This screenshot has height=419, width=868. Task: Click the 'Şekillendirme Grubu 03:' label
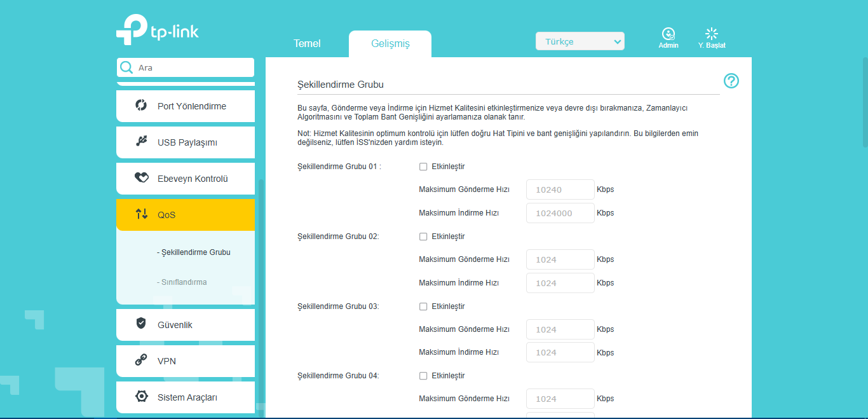click(x=338, y=306)
